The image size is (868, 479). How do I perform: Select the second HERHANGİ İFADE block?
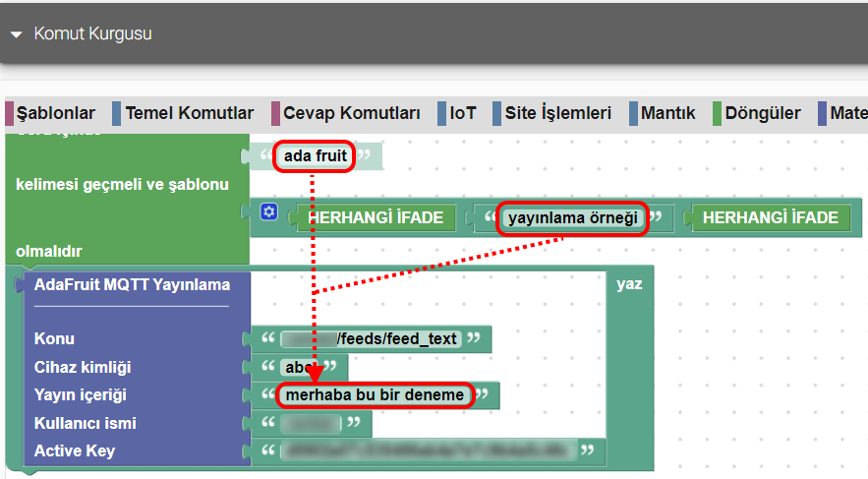(770, 217)
